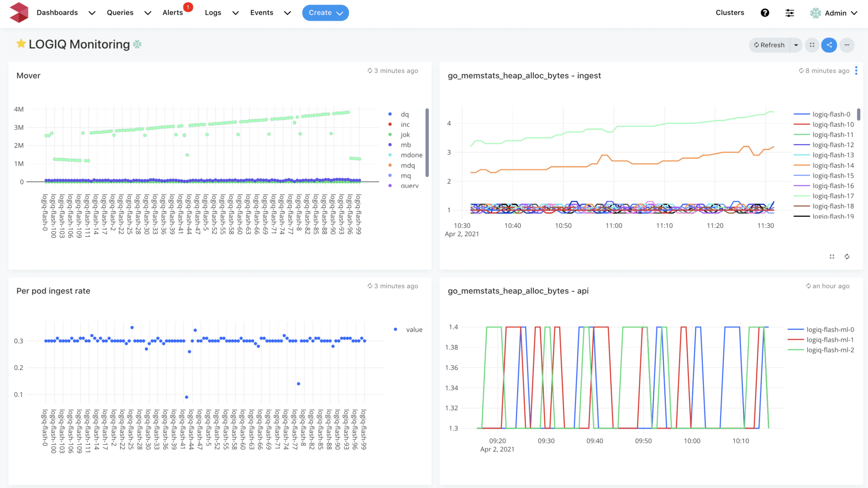Open the Logs menu
This screenshot has width=868, height=488.
click(x=213, y=13)
